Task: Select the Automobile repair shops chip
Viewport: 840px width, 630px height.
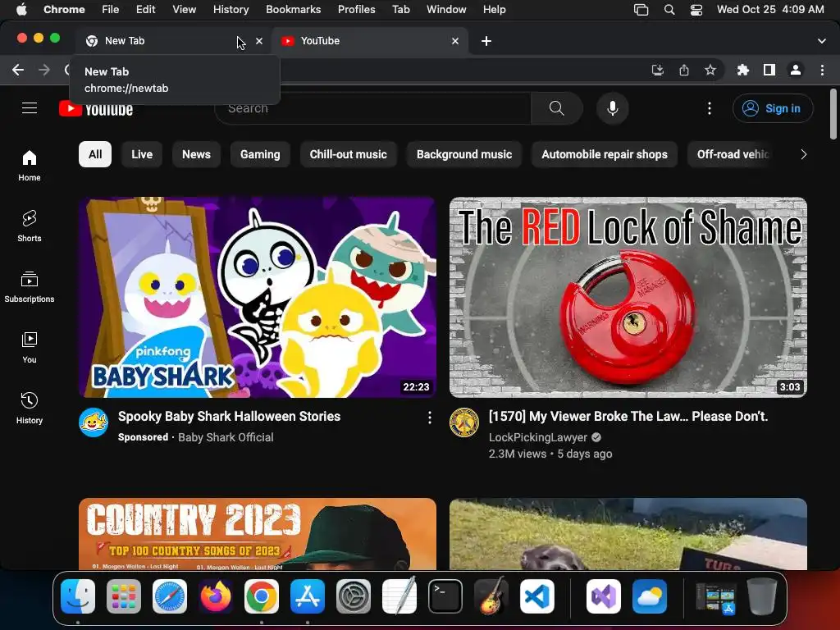Action: (605, 154)
